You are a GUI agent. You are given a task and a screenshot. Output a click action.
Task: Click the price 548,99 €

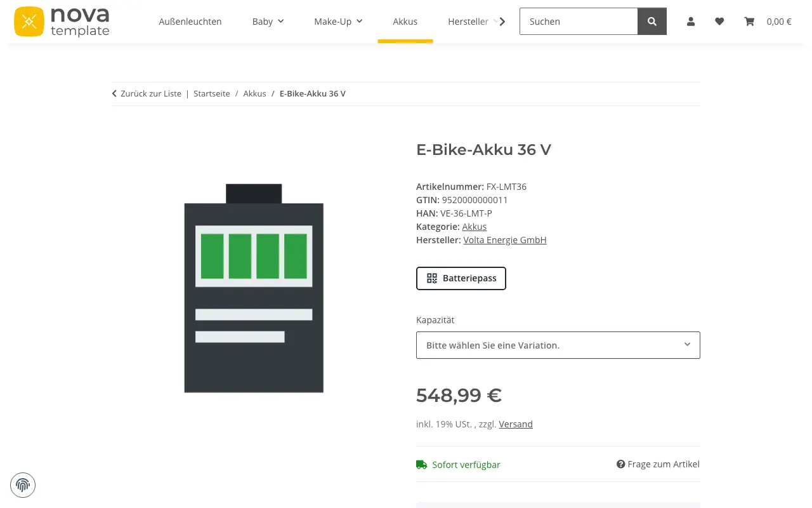459,395
